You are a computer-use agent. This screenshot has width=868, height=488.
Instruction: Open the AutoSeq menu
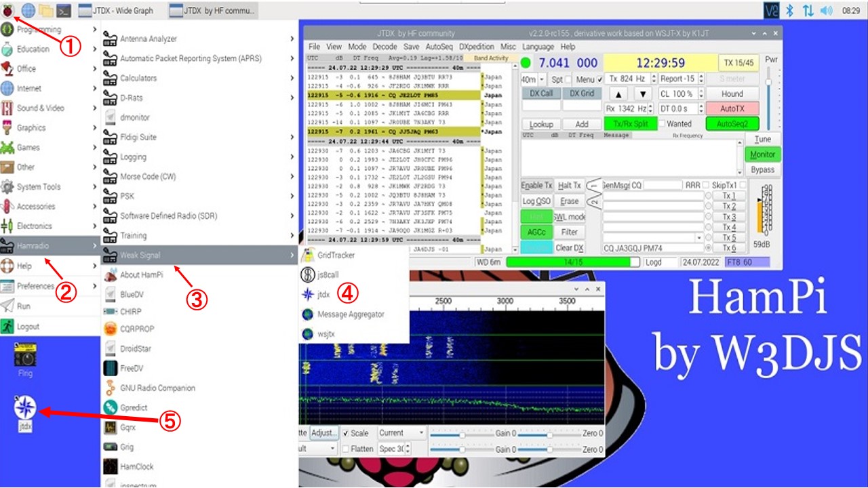point(439,47)
